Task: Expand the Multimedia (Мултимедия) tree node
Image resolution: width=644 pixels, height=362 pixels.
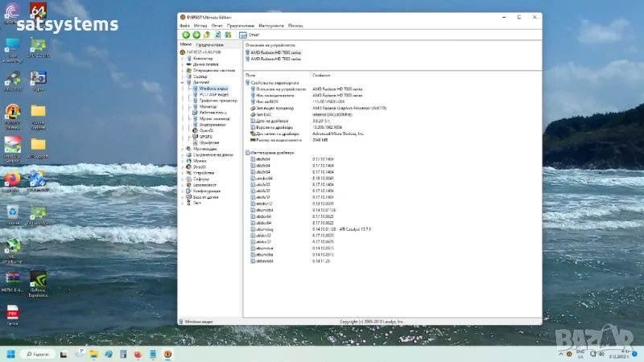Action: (183, 149)
